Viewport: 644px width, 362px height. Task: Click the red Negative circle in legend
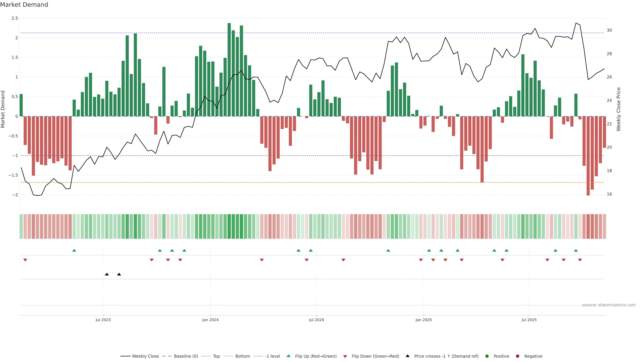pos(518,356)
